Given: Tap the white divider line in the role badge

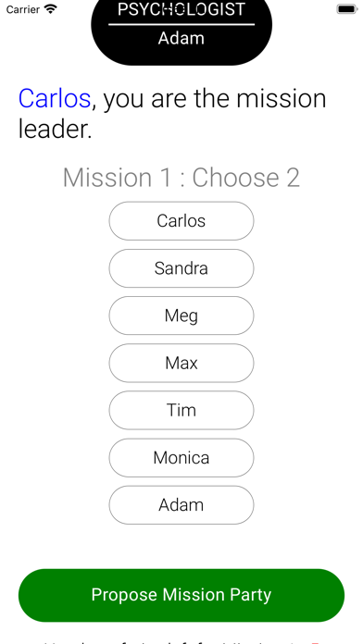Looking at the screenshot, I should [x=181, y=24].
